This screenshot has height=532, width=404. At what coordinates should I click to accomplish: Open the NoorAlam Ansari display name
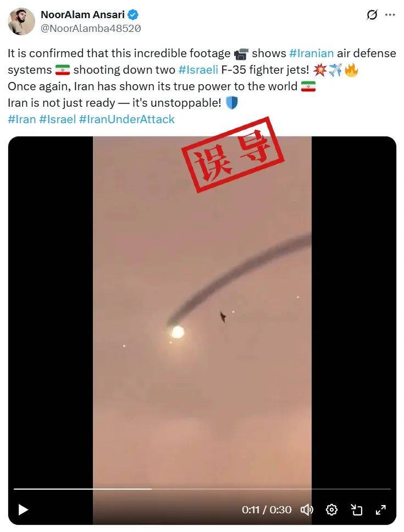point(82,15)
